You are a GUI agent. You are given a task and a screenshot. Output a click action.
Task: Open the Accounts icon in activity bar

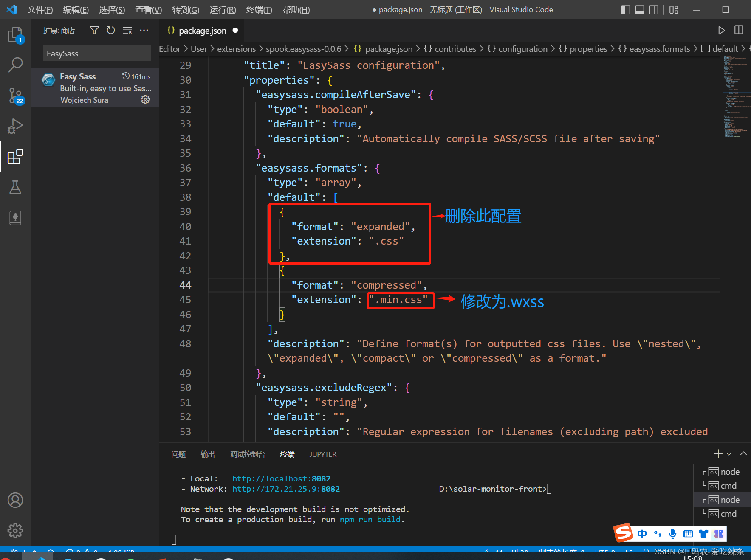[x=15, y=500]
